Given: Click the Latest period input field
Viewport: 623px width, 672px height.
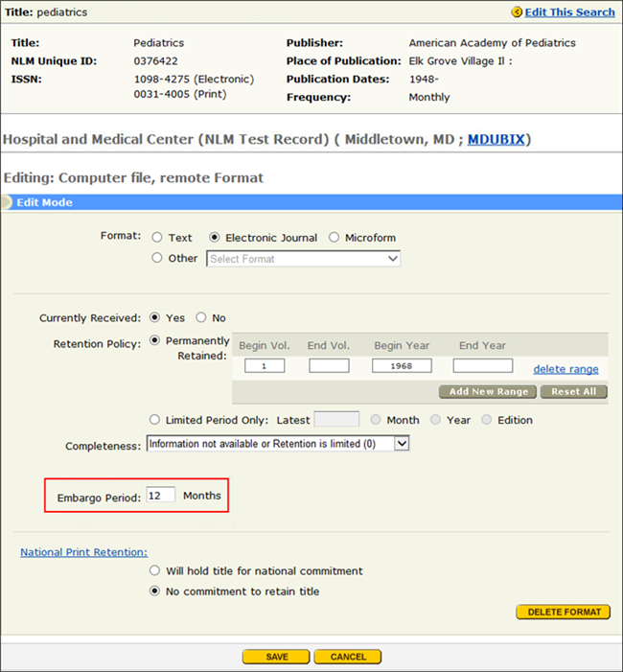Looking at the screenshot, I should pyautogui.click(x=336, y=419).
